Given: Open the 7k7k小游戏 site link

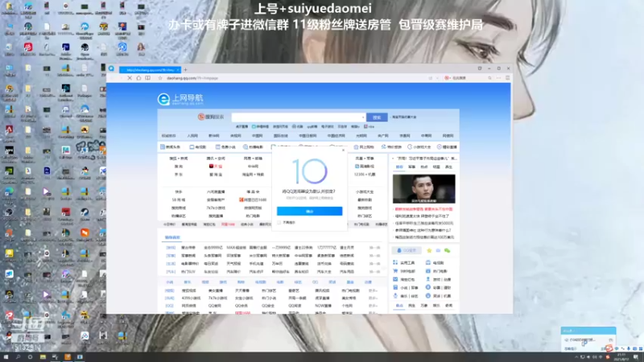Looking at the screenshot, I should (216, 208).
